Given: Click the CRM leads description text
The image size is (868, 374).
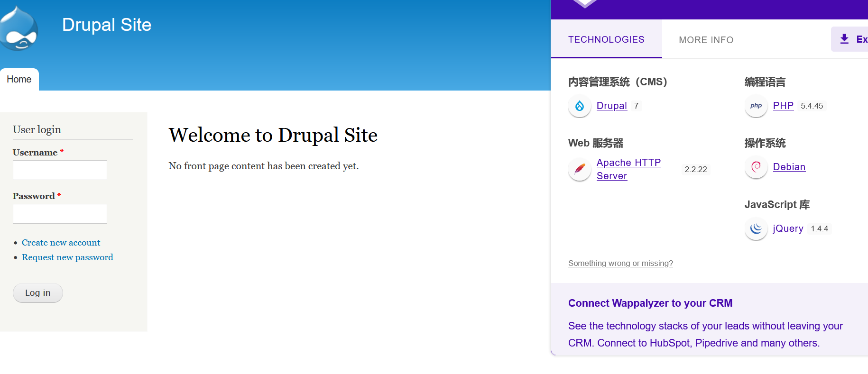Looking at the screenshot, I should pos(705,335).
